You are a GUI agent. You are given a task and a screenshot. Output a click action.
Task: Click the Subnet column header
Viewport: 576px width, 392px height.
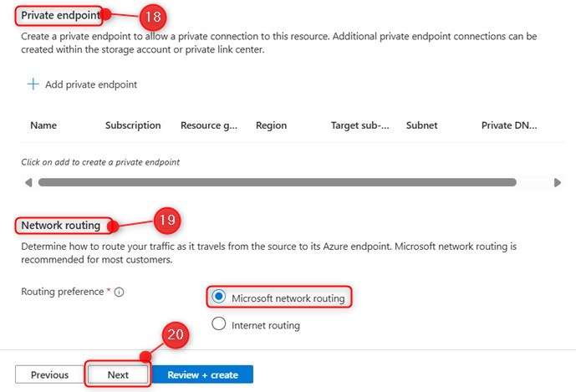click(x=421, y=125)
